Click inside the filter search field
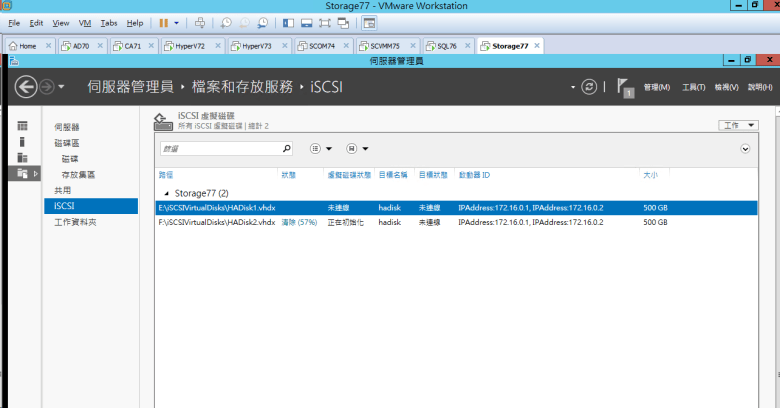Viewport: 780px width, 408px height. (220, 148)
